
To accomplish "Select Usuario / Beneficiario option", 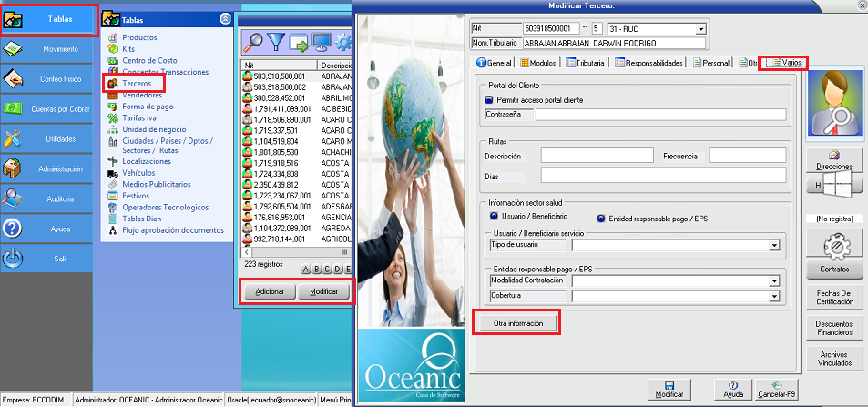I will click(495, 217).
